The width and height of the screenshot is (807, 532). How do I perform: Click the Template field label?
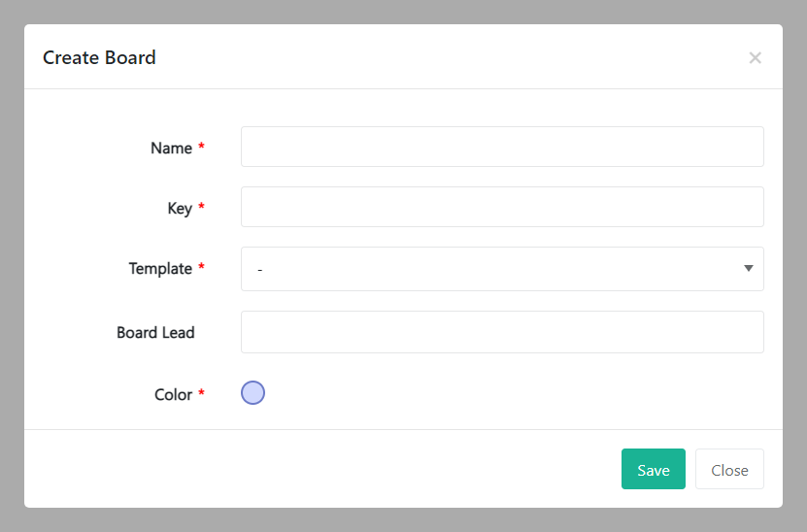[x=160, y=269]
